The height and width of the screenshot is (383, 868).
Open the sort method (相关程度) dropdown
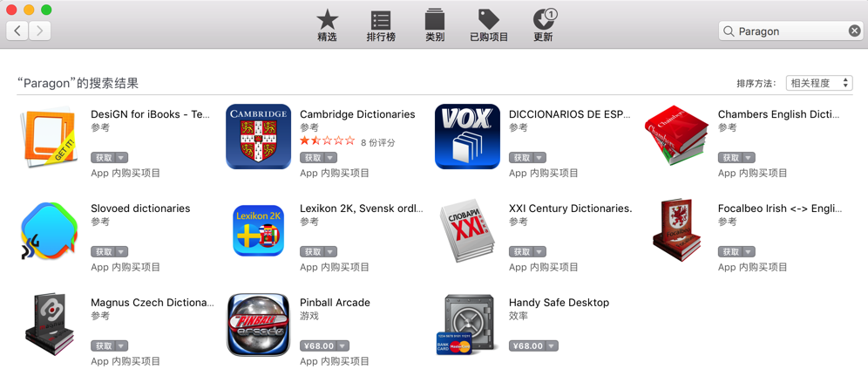[x=819, y=83]
